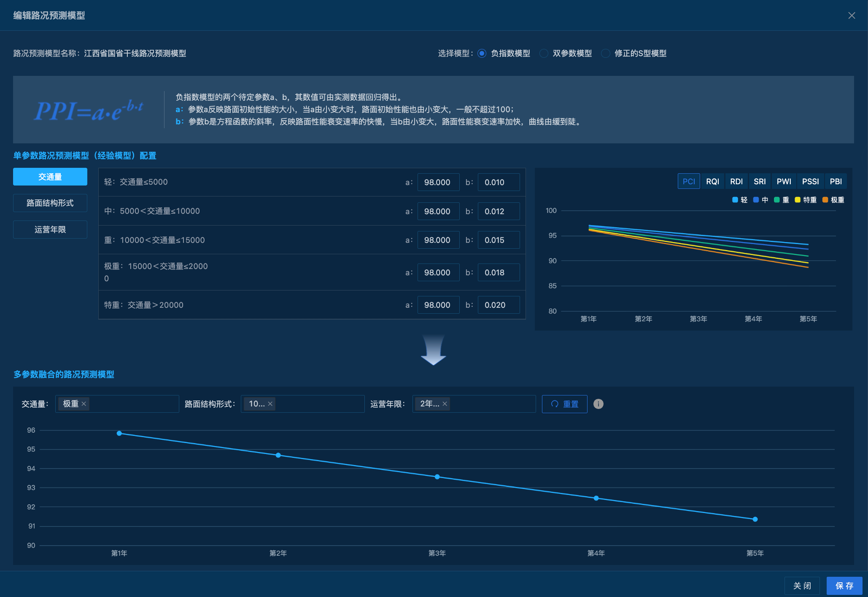This screenshot has height=597, width=868.
Task: Select the 交通量 parameter category
Action: coord(50,177)
